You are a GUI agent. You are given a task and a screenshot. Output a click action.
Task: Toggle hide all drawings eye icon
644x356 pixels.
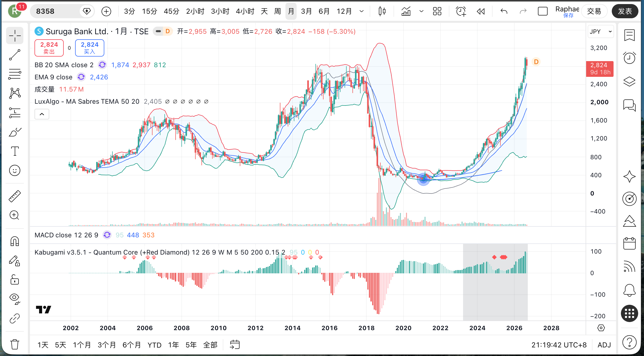click(x=15, y=299)
